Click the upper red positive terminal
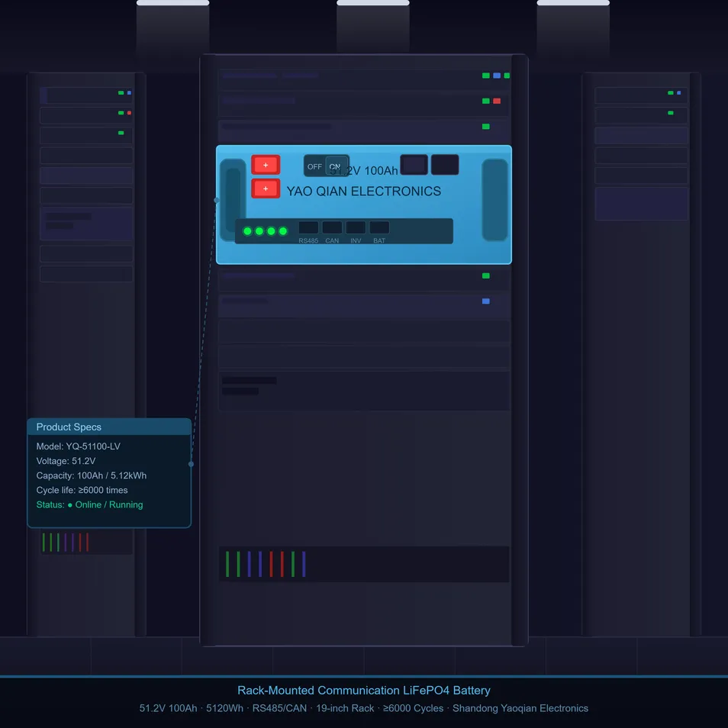This screenshot has height=728, width=728. coord(266,165)
